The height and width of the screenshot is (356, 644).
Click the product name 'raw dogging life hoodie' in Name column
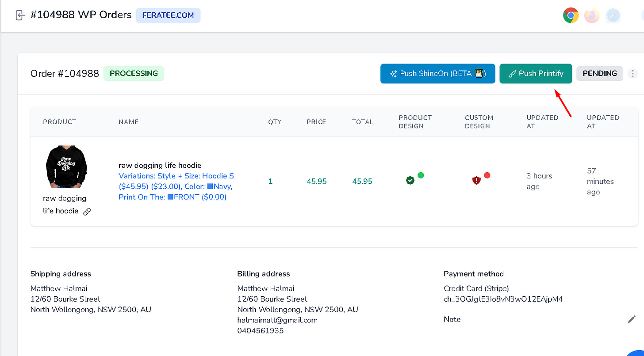coord(160,165)
